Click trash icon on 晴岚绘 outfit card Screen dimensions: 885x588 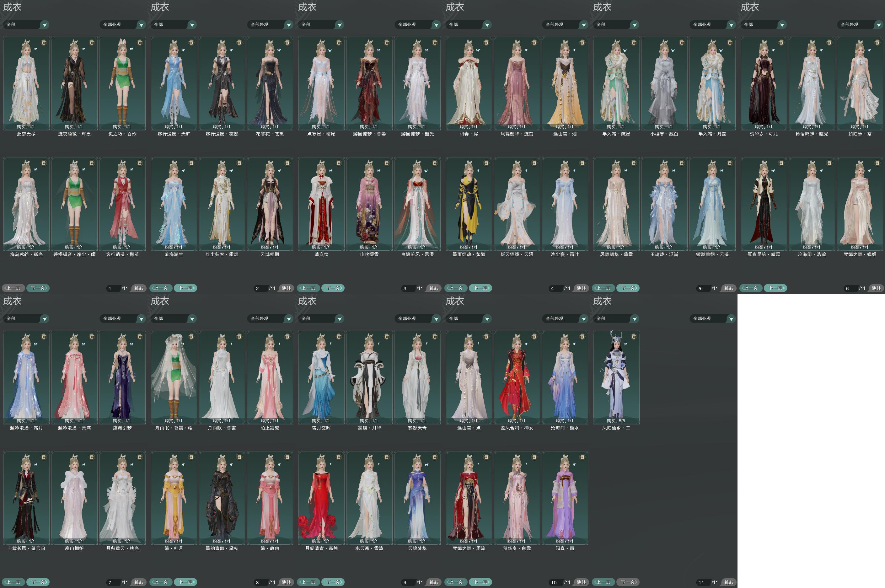339,163
